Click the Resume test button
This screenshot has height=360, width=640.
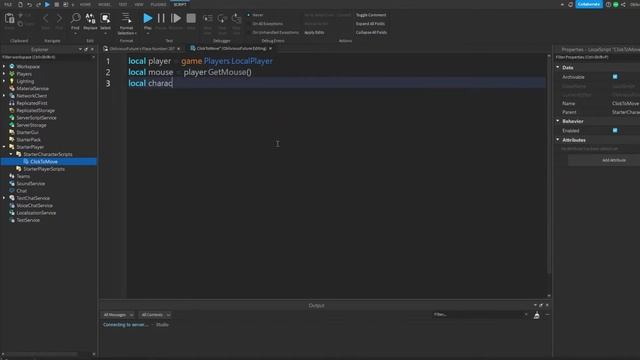(176, 18)
